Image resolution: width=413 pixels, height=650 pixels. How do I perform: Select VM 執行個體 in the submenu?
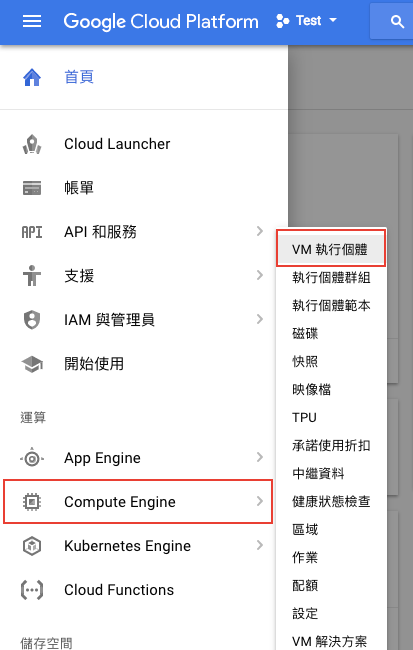coord(331,249)
